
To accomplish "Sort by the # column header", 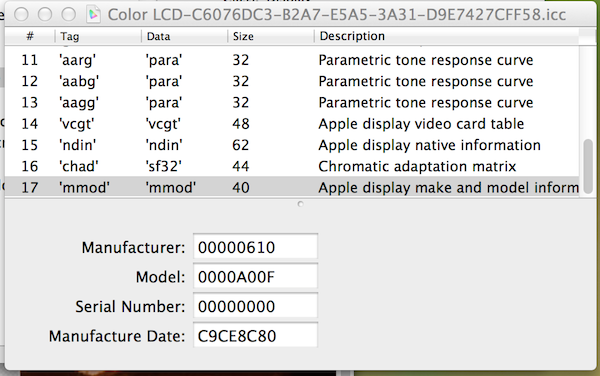I will click(x=30, y=36).
